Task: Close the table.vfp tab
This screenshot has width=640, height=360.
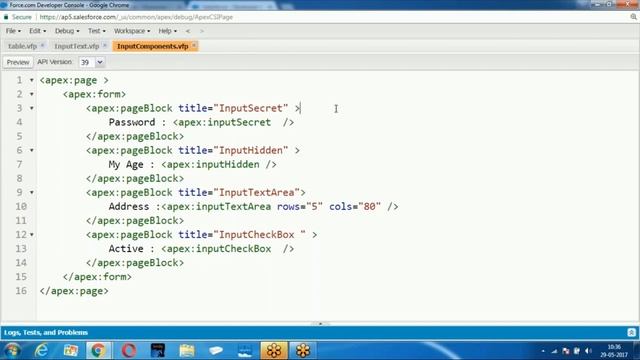Action: 42,45
